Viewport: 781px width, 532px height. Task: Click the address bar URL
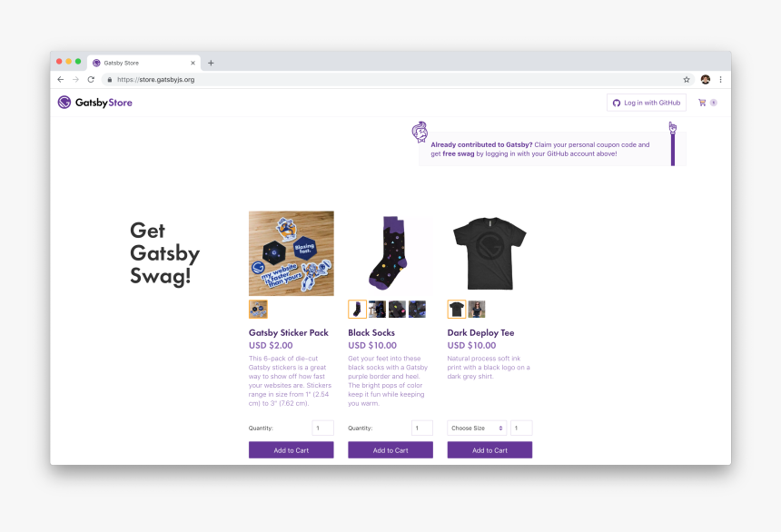(x=156, y=80)
